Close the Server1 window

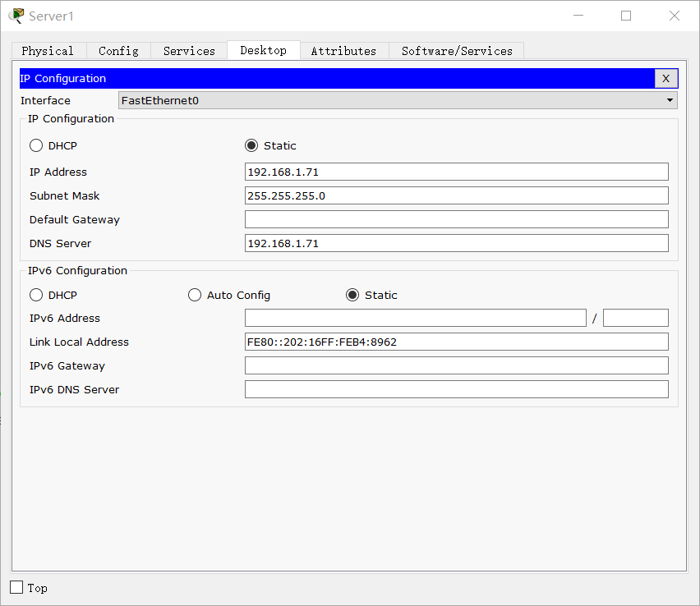click(674, 16)
